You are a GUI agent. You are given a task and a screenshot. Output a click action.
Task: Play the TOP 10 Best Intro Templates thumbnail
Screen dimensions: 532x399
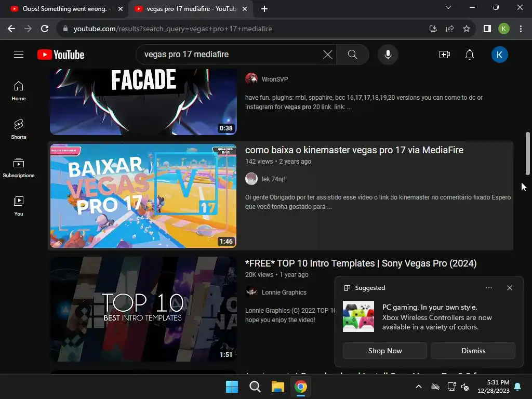pos(143,309)
